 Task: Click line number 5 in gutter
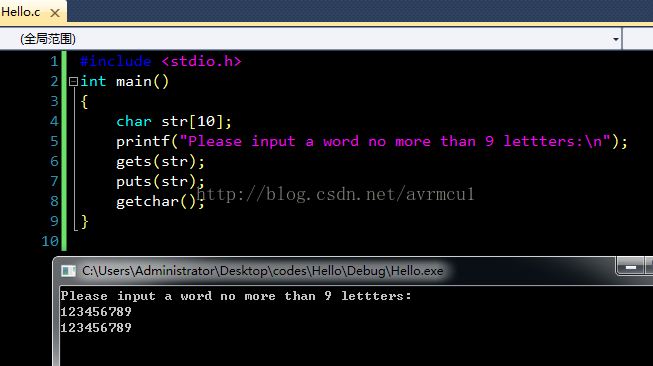(54, 142)
